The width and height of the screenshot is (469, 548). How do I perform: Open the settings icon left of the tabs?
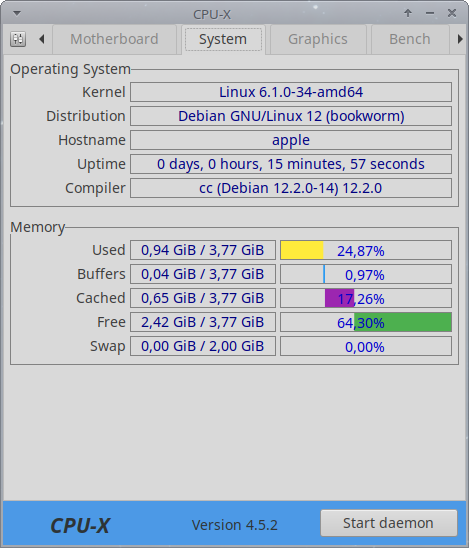coord(18,39)
